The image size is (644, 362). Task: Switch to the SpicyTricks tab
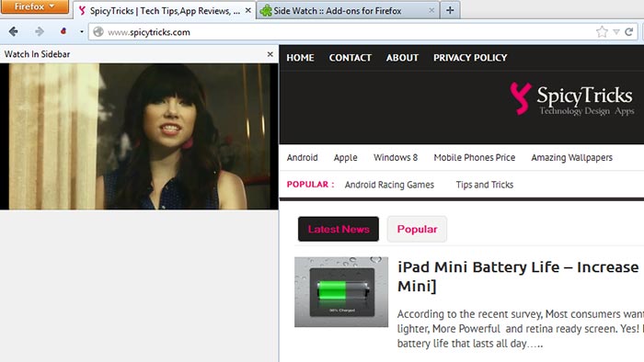pos(165,11)
